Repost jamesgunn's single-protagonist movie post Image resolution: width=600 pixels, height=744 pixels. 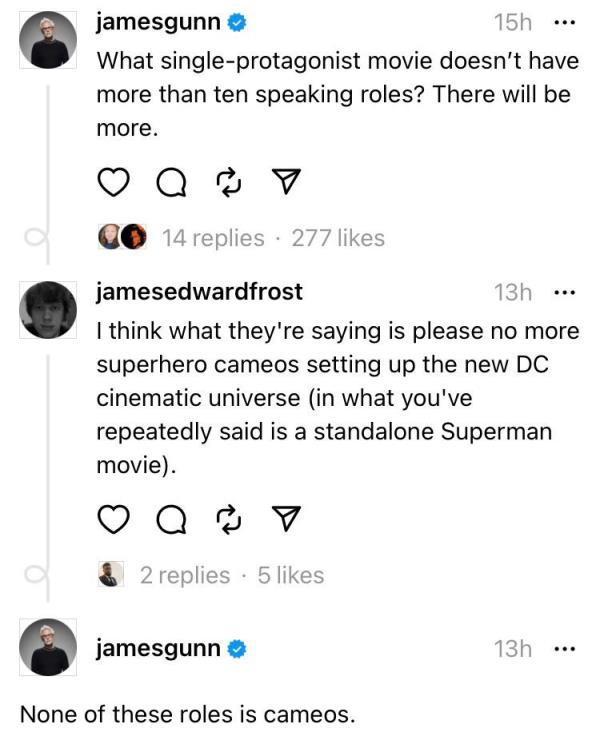coord(229,183)
